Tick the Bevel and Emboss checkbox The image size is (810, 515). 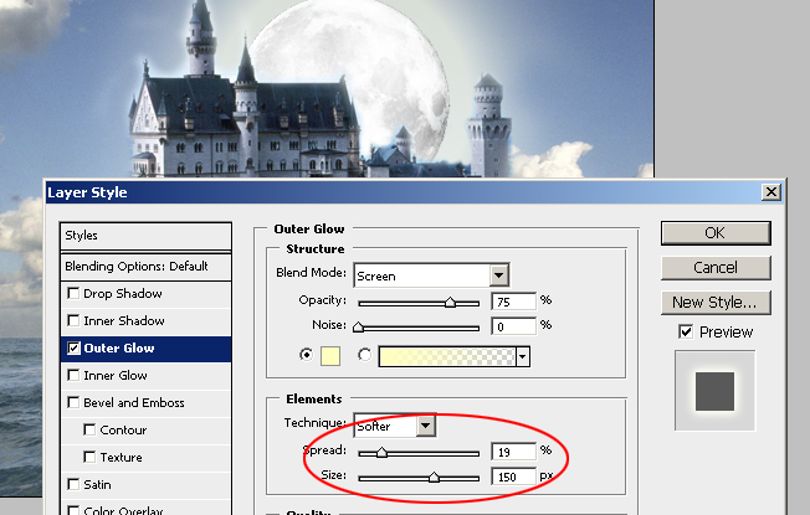tap(73, 402)
